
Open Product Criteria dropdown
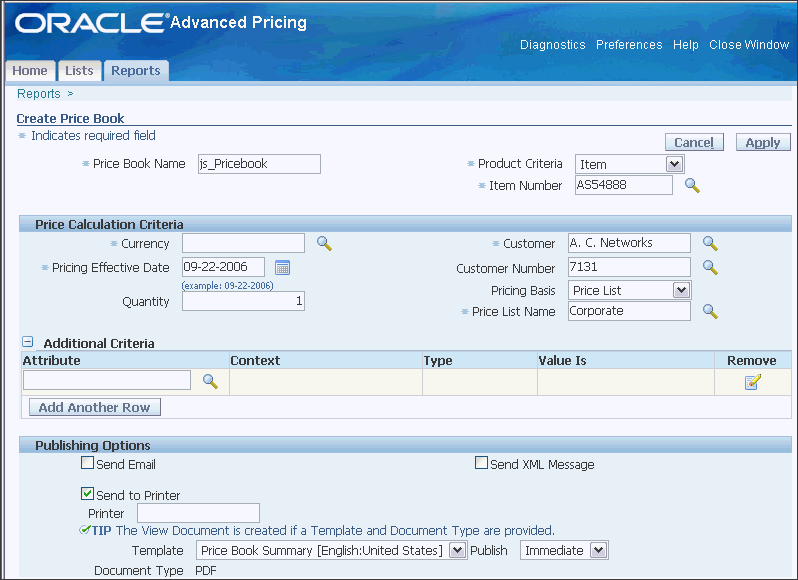[x=674, y=164]
